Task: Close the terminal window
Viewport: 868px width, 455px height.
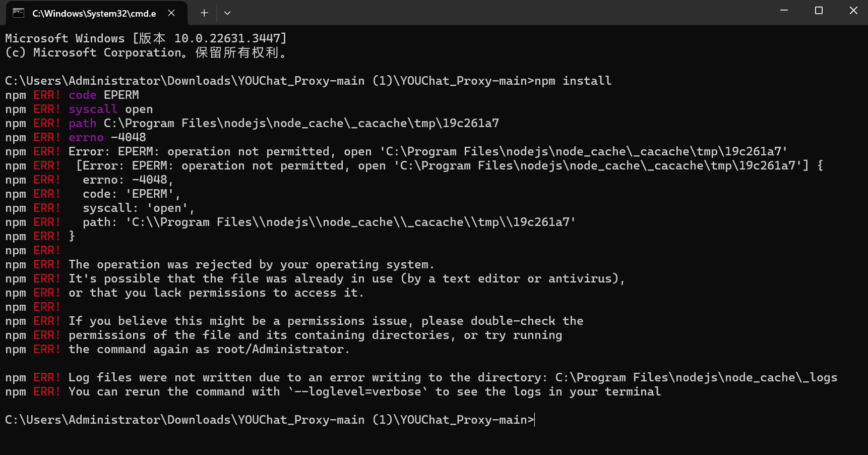Action: [853, 11]
